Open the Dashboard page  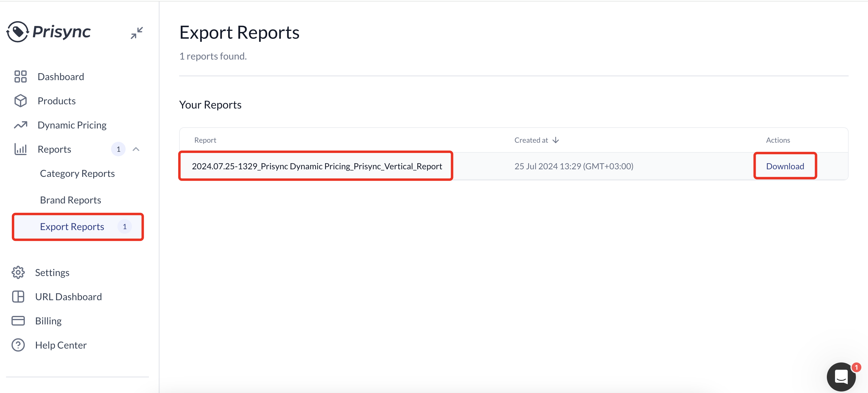tap(61, 76)
